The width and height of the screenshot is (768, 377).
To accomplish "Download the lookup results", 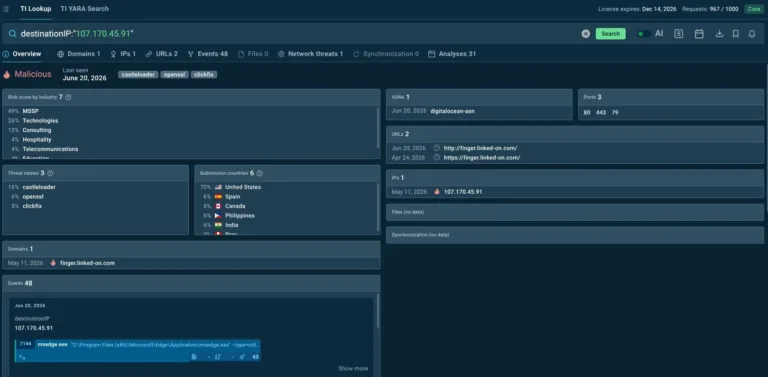I will click(x=719, y=34).
